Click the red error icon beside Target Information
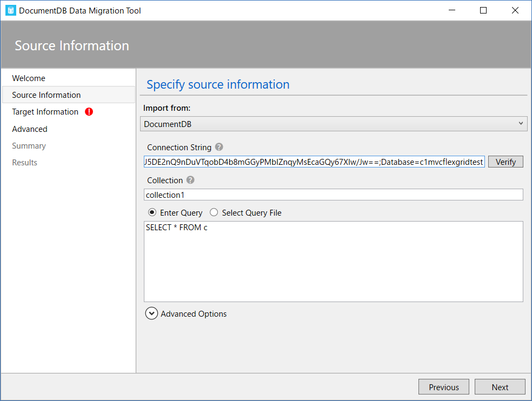532x401 pixels. coord(89,112)
